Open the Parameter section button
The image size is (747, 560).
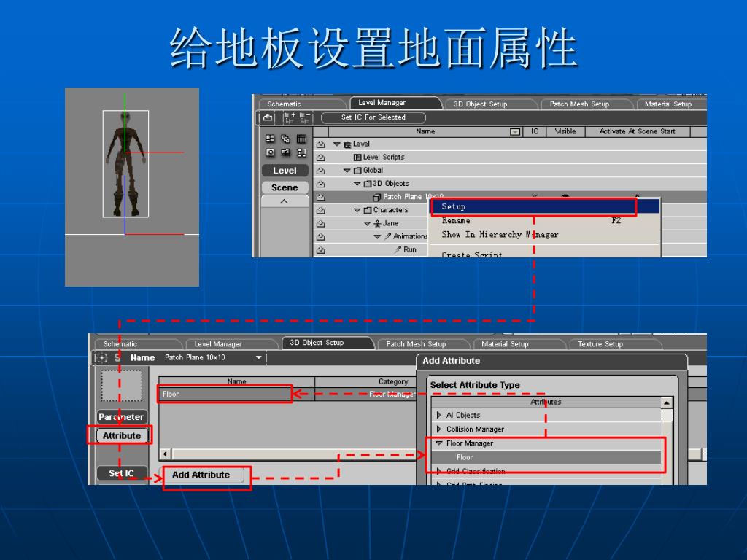click(122, 416)
